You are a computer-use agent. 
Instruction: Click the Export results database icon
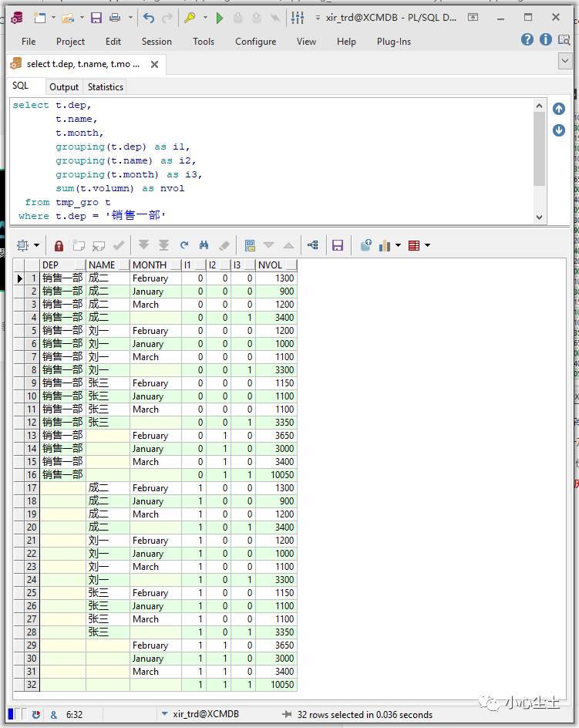coord(366,245)
